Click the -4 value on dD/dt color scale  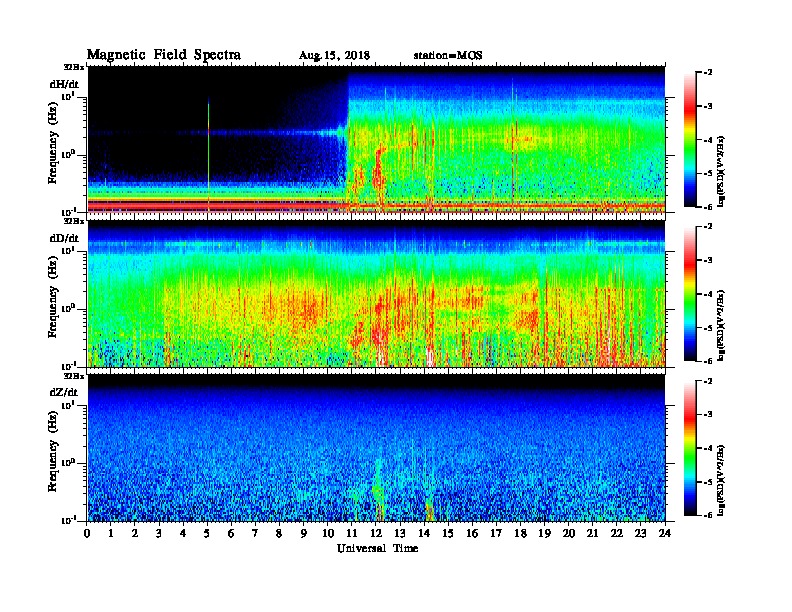click(x=708, y=294)
